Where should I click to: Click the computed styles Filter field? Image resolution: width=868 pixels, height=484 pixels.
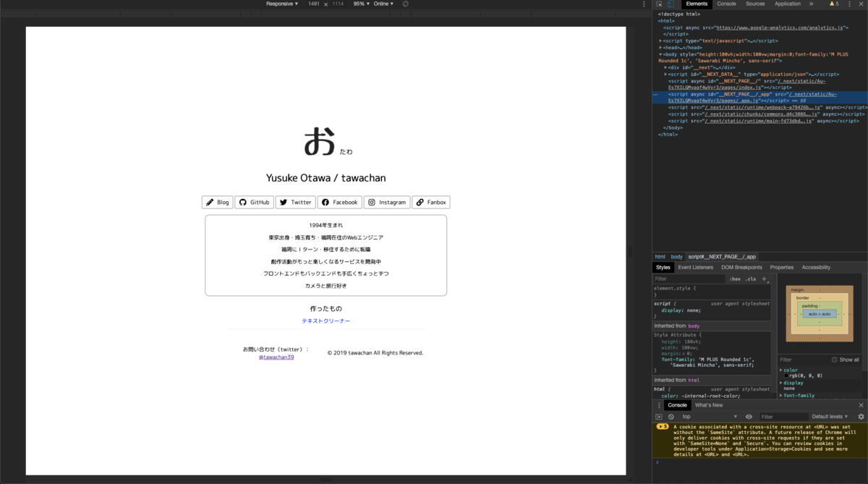tap(803, 360)
